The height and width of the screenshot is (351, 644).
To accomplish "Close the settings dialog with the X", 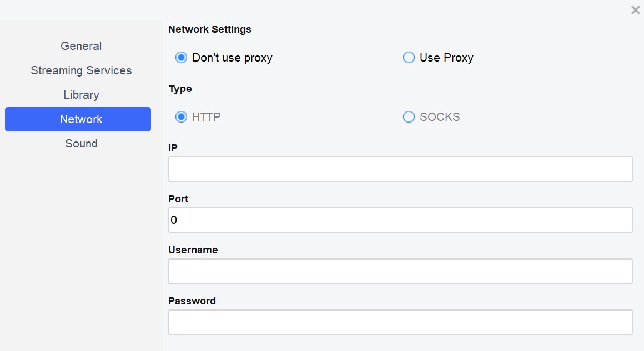I will tap(635, 10).
